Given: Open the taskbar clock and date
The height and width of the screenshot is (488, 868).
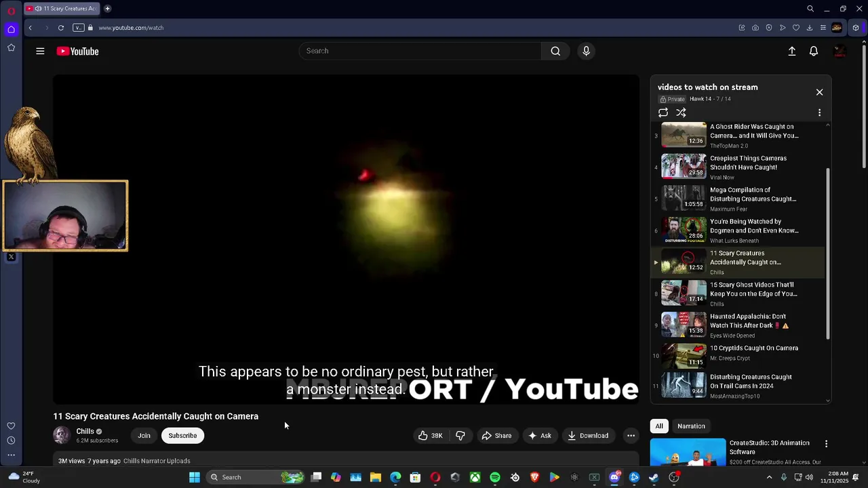Looking at the screenshot, I should (836, 477).
